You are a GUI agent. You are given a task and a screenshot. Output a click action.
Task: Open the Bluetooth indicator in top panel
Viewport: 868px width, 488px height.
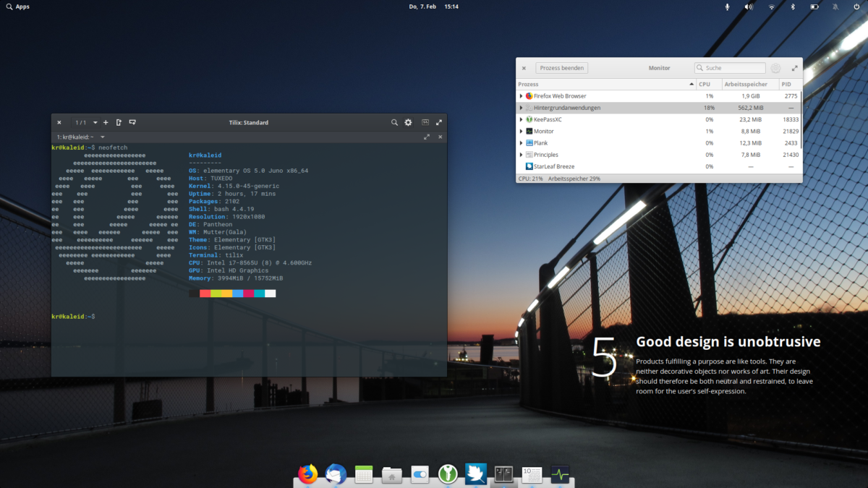click(793, 7)
